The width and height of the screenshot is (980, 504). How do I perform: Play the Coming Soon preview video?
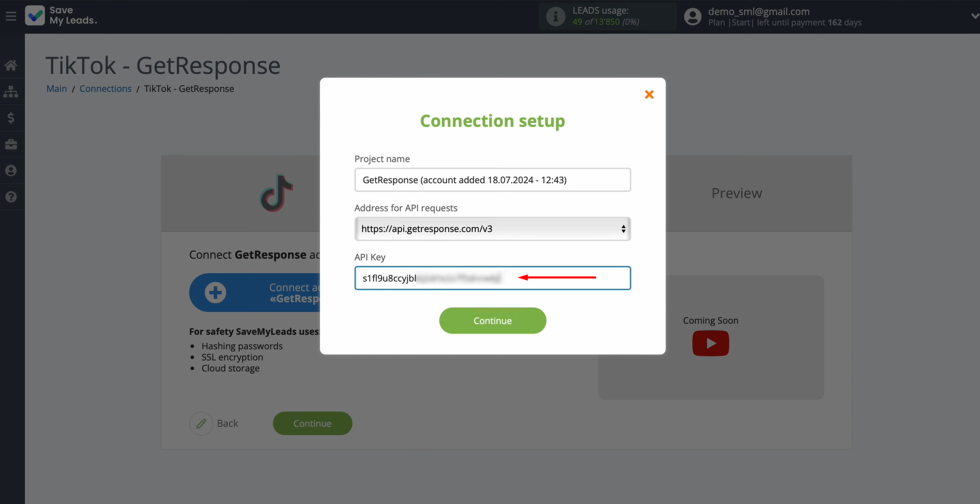(710, 343)
